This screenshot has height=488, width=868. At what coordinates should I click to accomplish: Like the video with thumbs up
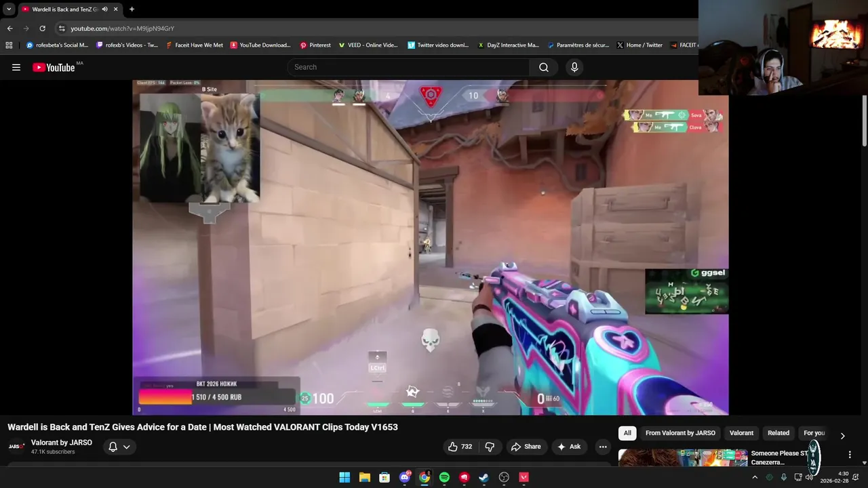click(x=460, y=447)
